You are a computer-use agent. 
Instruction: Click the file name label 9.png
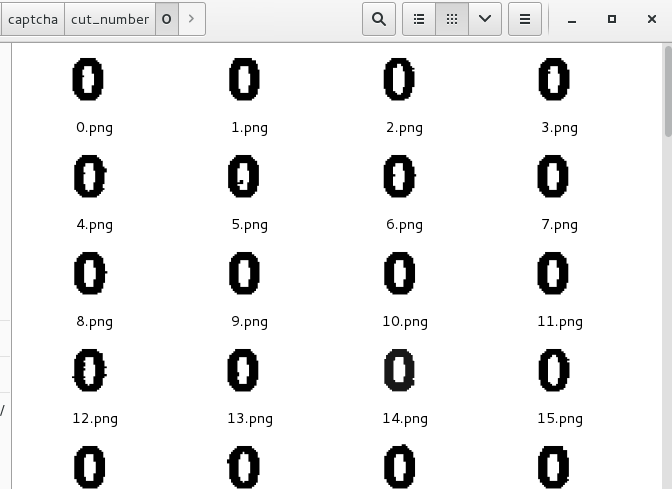point(249,321)
